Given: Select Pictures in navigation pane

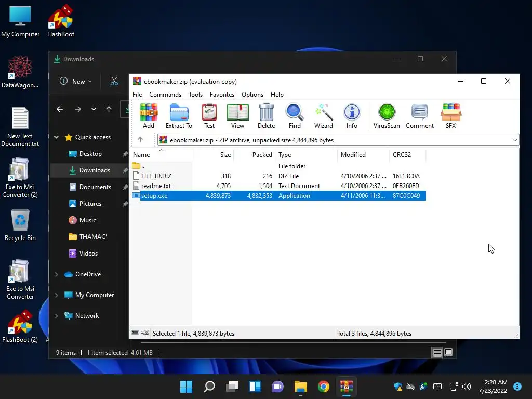Looking at the screenshot, I should (89, 204).
